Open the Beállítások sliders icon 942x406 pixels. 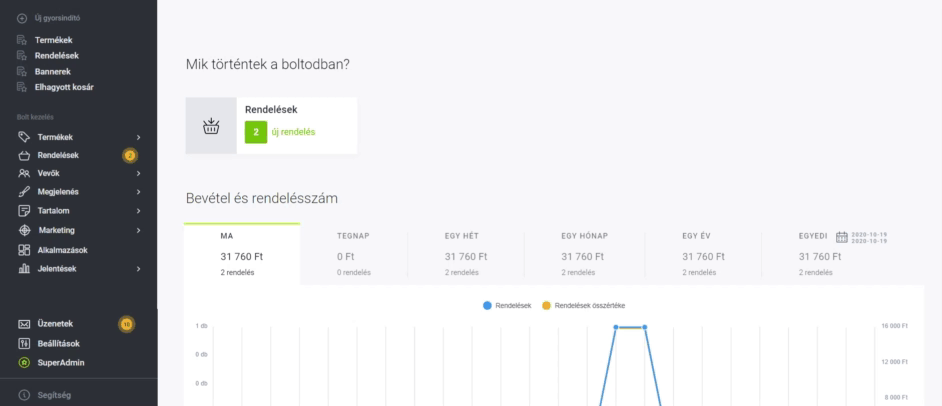tap(24, 344)
